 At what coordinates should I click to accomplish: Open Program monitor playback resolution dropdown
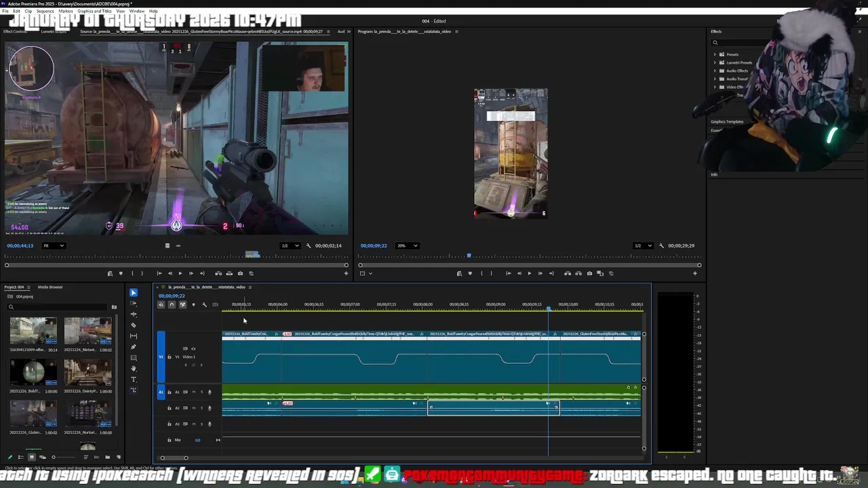click(643, 246)
